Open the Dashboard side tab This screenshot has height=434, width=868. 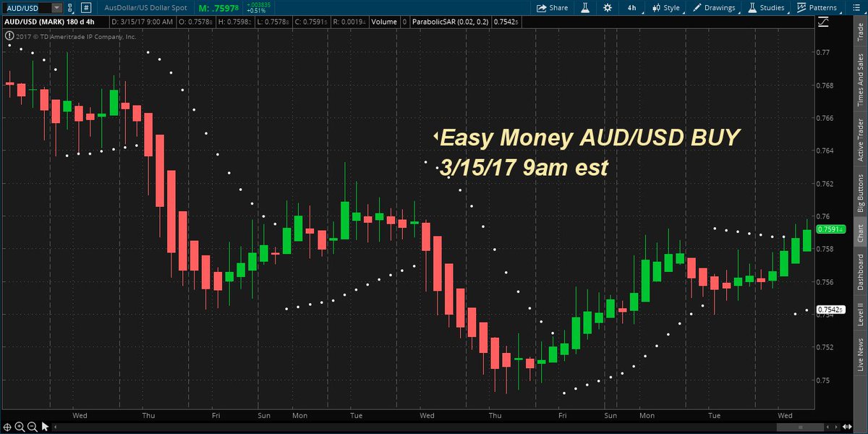[x=860, y=273]
